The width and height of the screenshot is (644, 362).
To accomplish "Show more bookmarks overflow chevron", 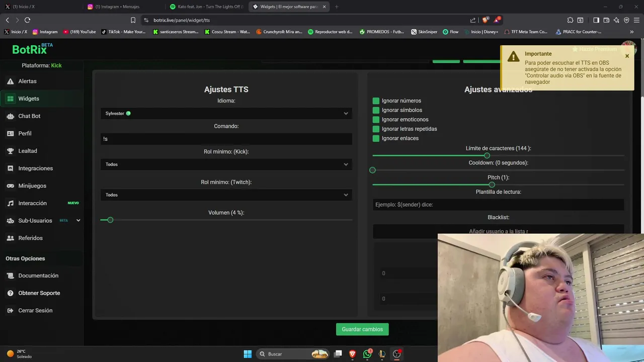I will click(632, 32).
